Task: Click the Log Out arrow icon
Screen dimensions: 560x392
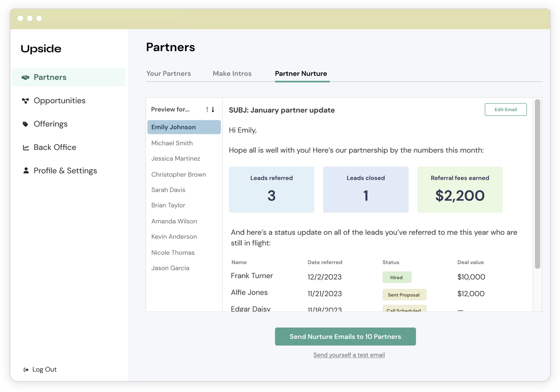Action: 26,370
